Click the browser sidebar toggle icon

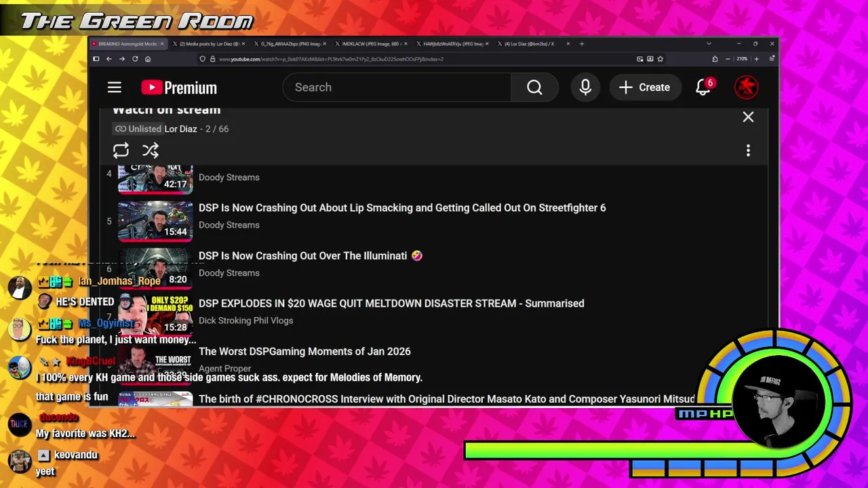96,59
